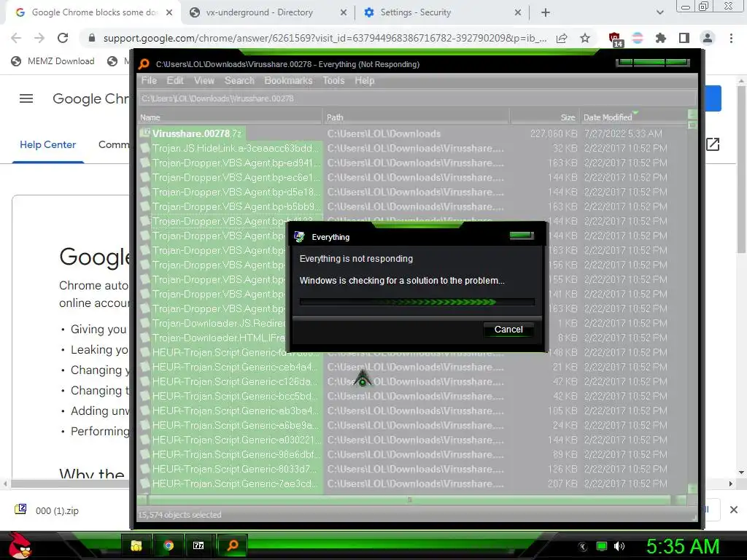Open the Help menu in Everything
This screenshot has height=560, width=747.
click(365, 80)
